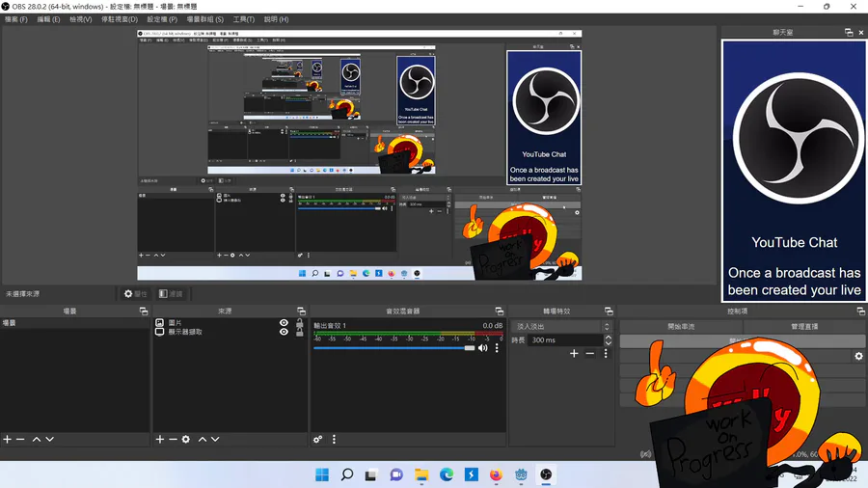This screenshot has width=868, height=488.
Task: Add a new source with plus icon
Action: tap(160, 440)
